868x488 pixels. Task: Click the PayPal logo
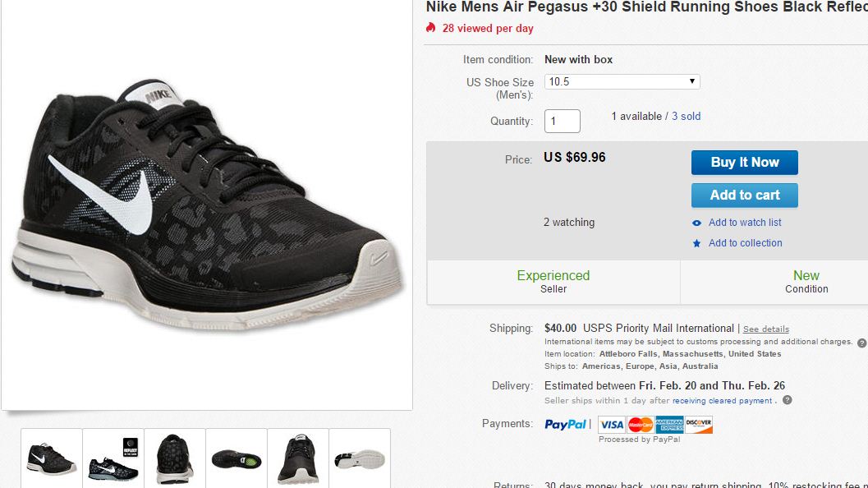[566, 424]
